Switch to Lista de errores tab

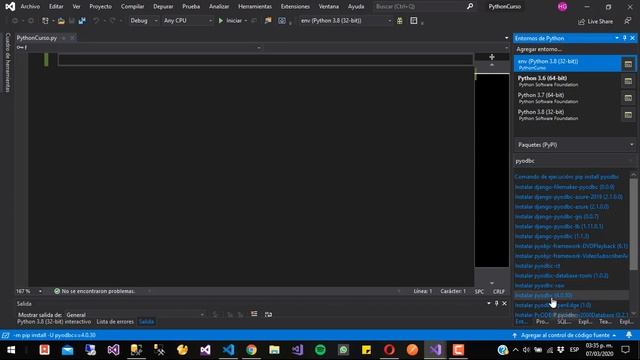115,322
